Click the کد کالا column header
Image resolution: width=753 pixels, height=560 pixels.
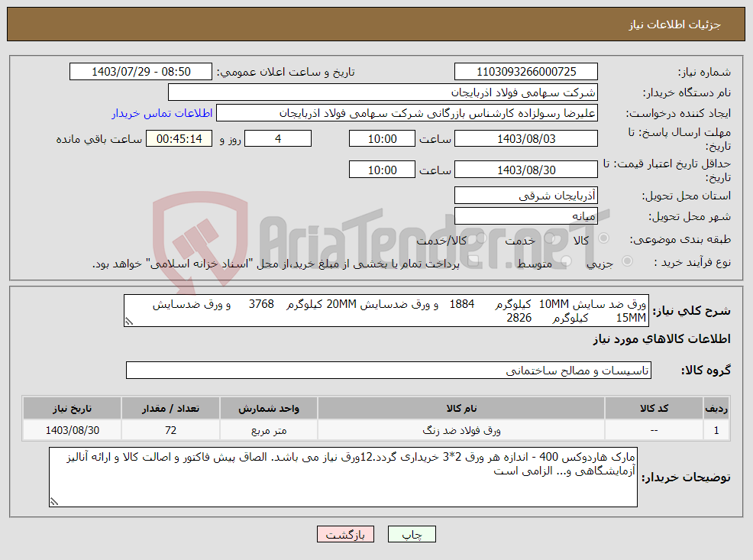point(654,408)
